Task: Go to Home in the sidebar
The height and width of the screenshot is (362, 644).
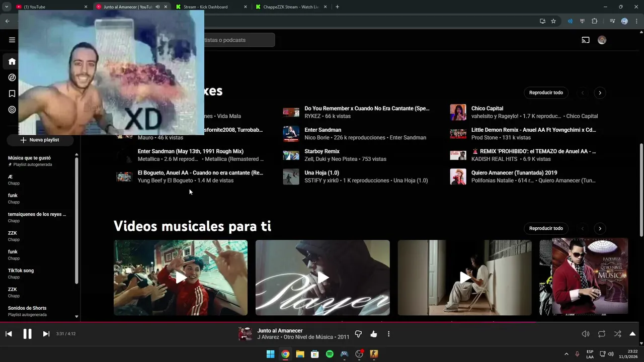Action: (12, 61)
